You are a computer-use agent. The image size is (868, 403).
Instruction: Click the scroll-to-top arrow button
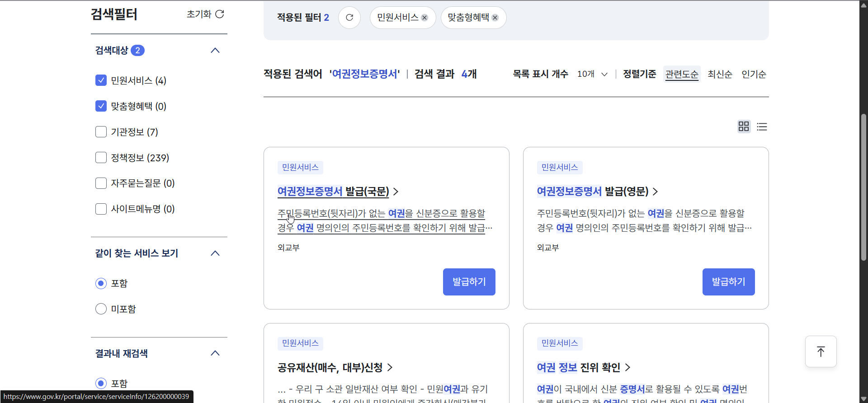tap(821, 351)
